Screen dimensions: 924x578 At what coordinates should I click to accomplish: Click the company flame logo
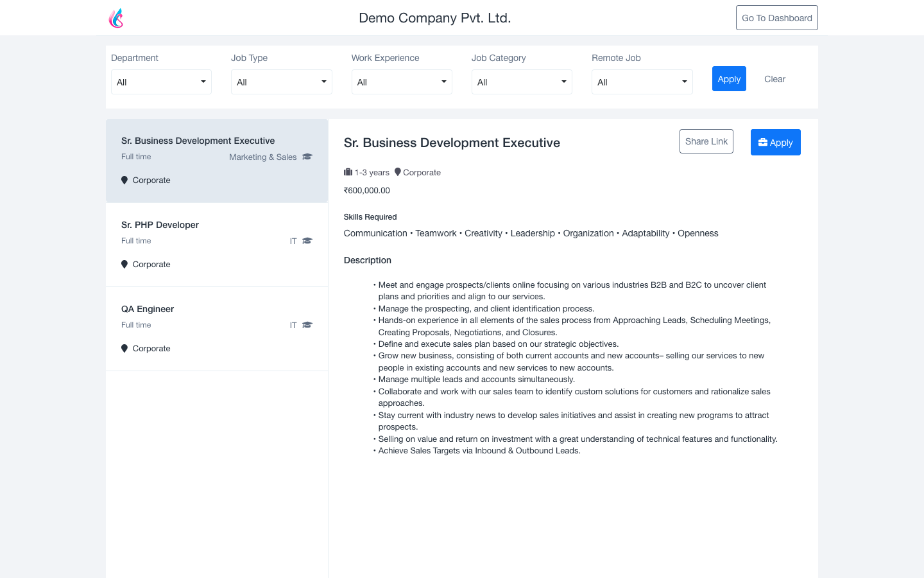(116, 18)
